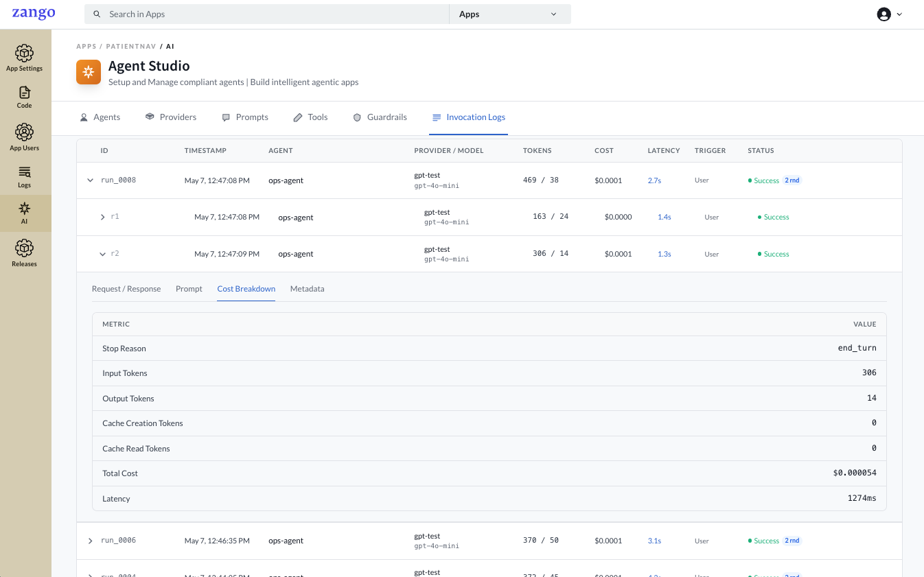The width and height of the screenshot is (924, 577).
Task: Click the PATIENTNAV breadcrumb link
Action: pos(131,47)
